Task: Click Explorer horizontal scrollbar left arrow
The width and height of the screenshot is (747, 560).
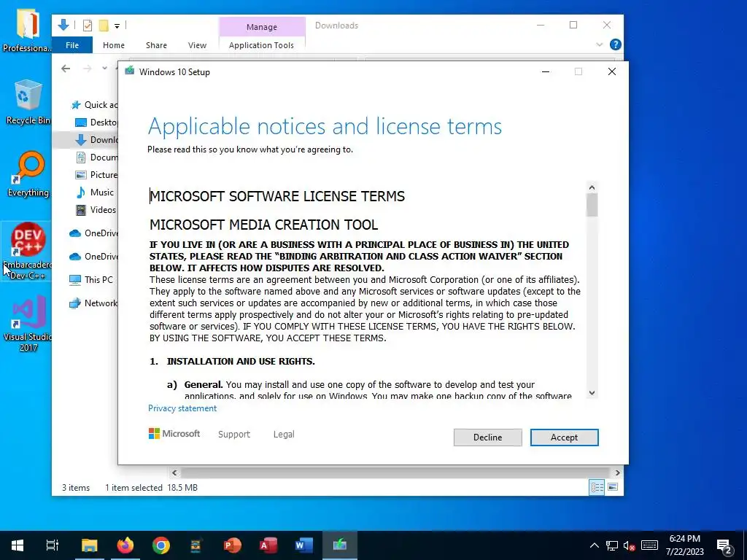Action: pyautogui.click(x=174, y=472)
